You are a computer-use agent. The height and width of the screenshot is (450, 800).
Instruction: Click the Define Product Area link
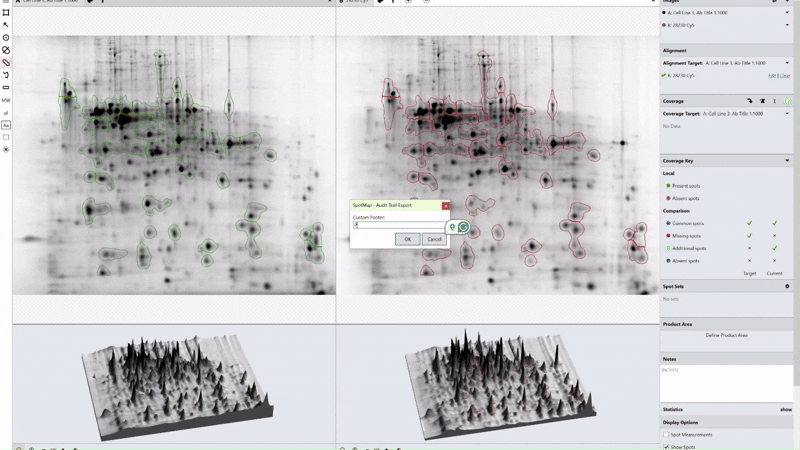click(x=726, y=335)
